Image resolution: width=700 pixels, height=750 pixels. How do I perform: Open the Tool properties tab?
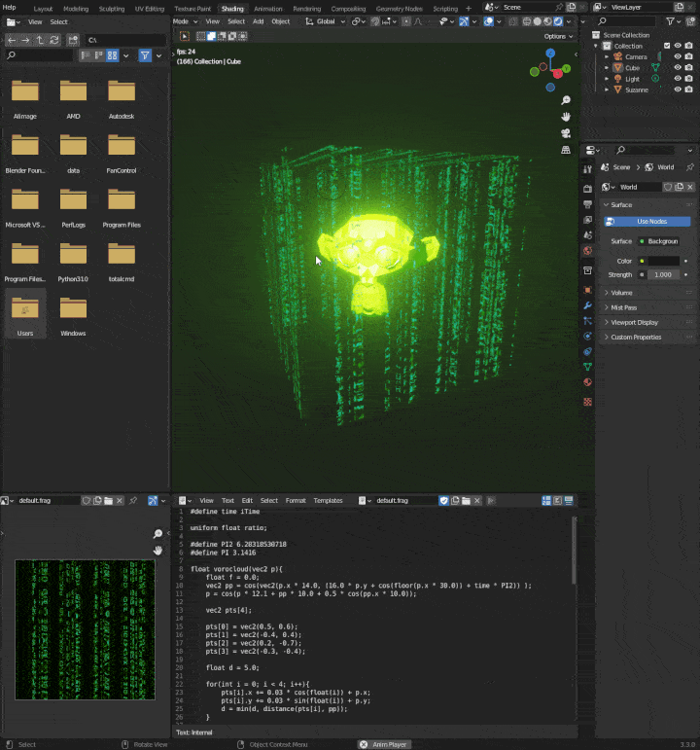[x=587, y=169]
